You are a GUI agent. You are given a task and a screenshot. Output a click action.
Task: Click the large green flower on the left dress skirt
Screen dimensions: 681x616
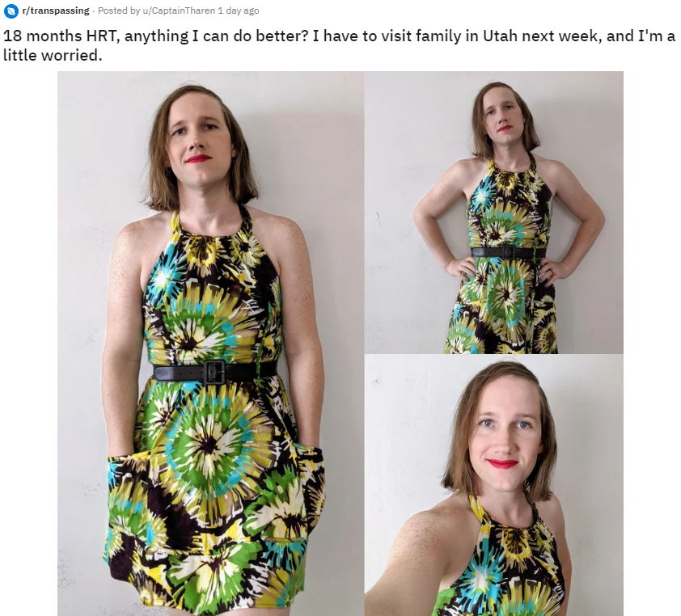click(210, 443)
